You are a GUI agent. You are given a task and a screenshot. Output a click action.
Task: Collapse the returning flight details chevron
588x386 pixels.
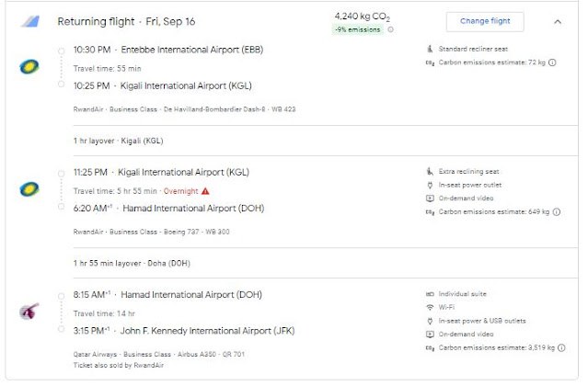pyautogui.click(x=558, y=21)
